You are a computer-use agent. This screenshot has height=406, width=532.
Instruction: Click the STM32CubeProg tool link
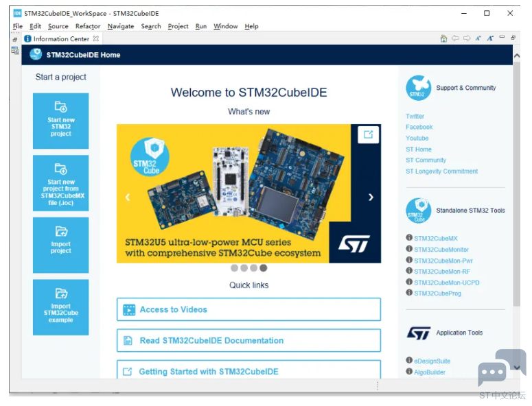tap(437, 294)
